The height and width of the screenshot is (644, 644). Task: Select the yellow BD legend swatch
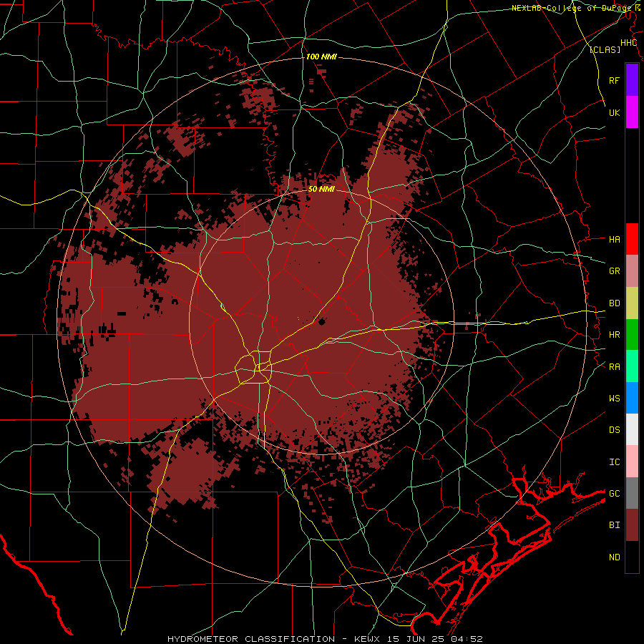point(632,303)
